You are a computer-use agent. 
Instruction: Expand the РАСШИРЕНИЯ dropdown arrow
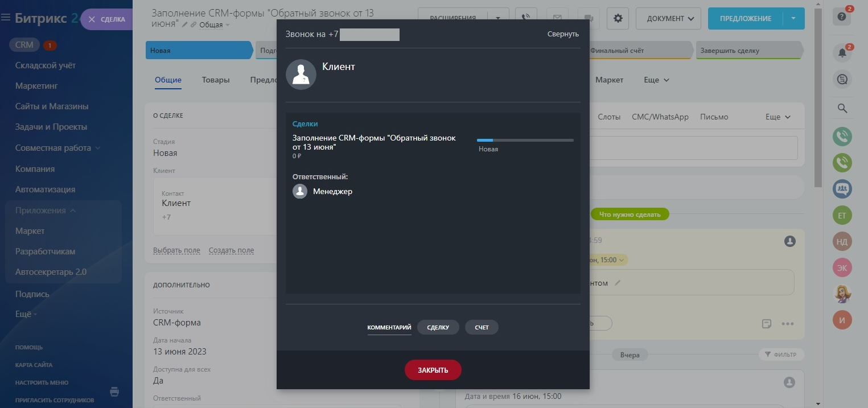498,18
